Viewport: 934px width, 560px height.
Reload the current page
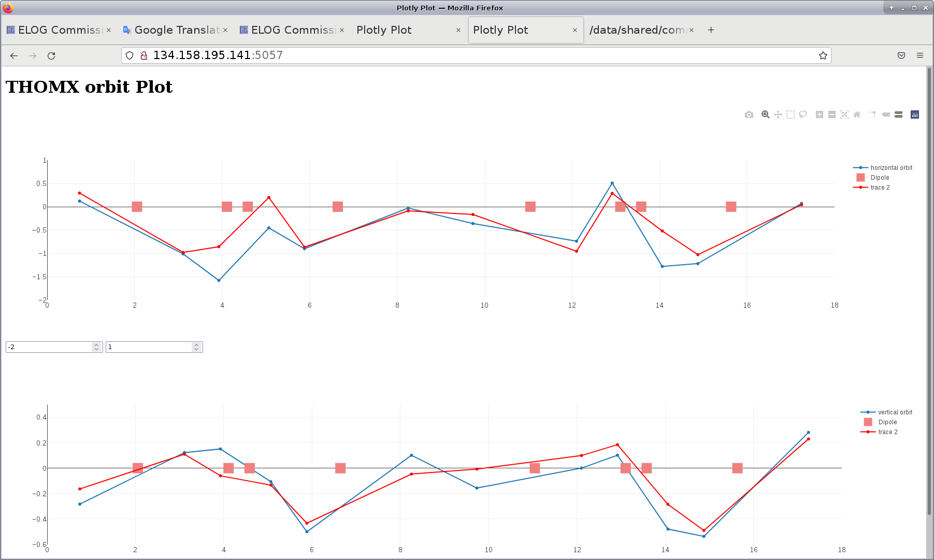(x=51, y=56)
